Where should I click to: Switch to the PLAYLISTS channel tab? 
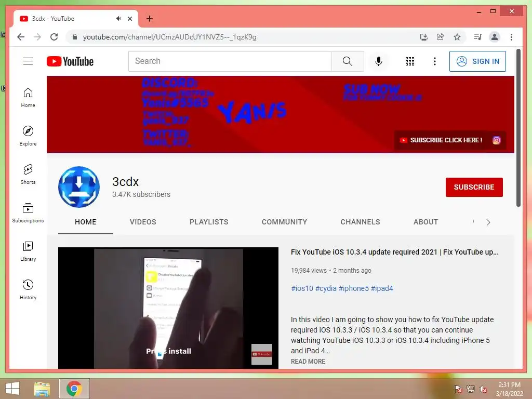click(209, 222)
